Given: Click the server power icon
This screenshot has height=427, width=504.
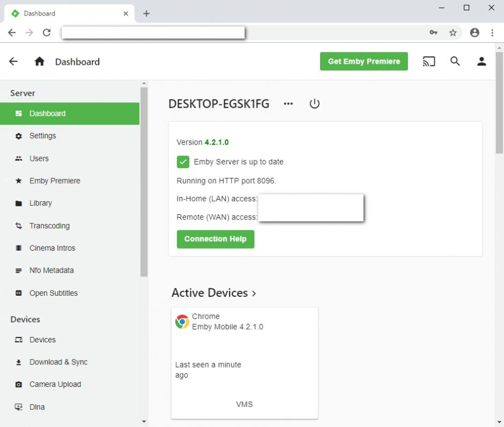Looking at the screenshot, I should pos(314,104).
